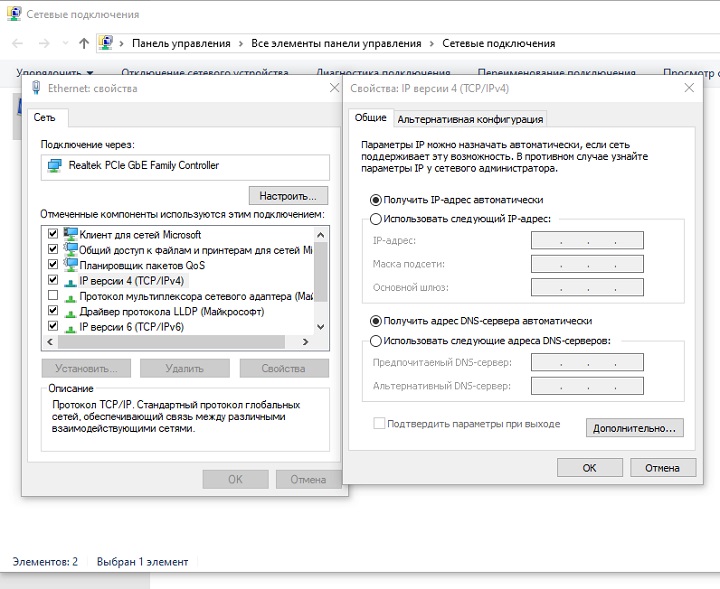Screen dimensions: 720x589
Task: Open the 'Сеть' tab in Ethernet properties
Action: [x=45, y=117]
